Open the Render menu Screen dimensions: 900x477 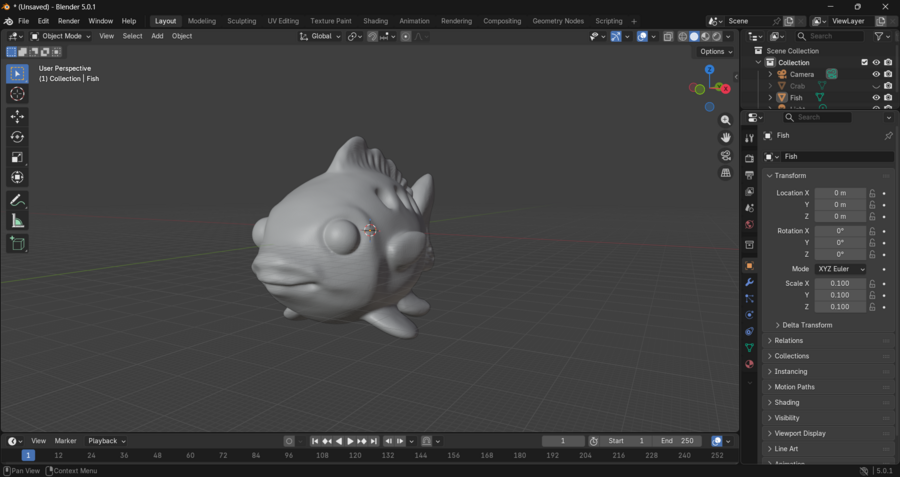tap(69, 21)
